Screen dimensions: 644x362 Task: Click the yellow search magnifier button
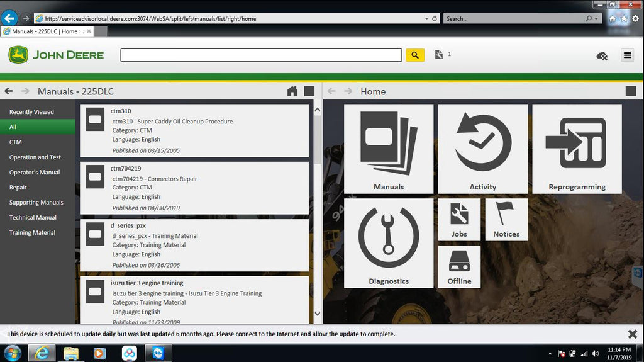pos(414,55)
